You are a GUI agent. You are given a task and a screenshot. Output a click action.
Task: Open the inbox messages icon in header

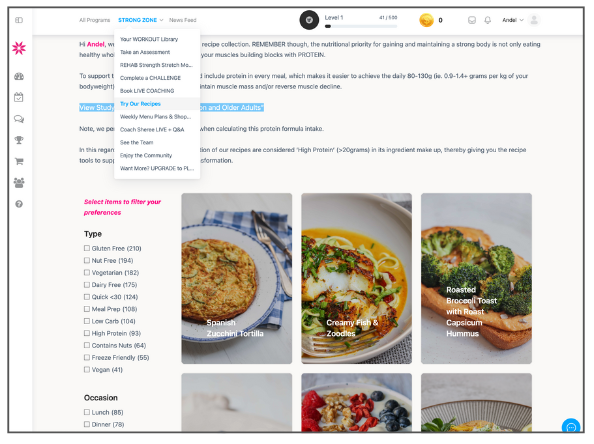pos(472,20)
